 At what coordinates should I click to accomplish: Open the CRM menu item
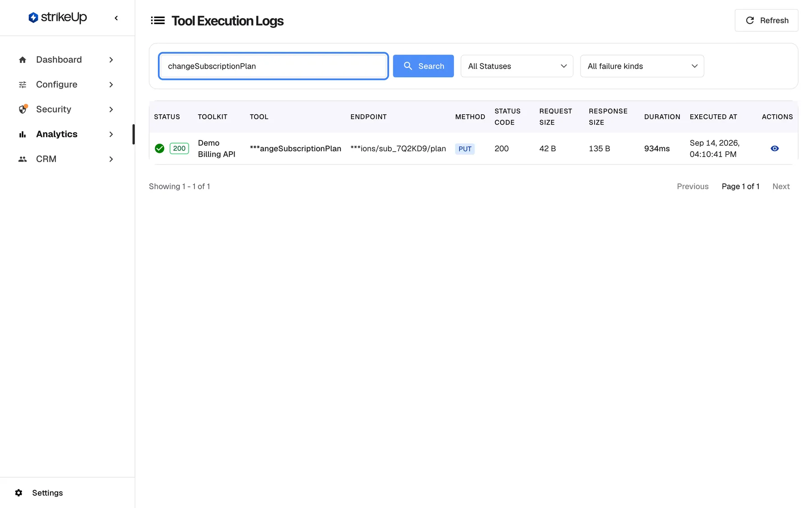coord(67,159)
